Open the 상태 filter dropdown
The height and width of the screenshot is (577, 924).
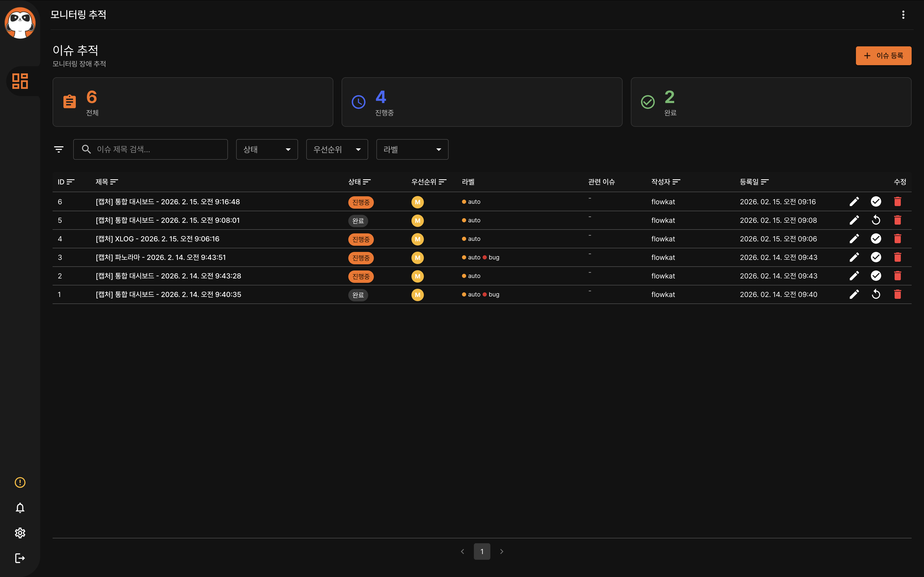(267, 150)
